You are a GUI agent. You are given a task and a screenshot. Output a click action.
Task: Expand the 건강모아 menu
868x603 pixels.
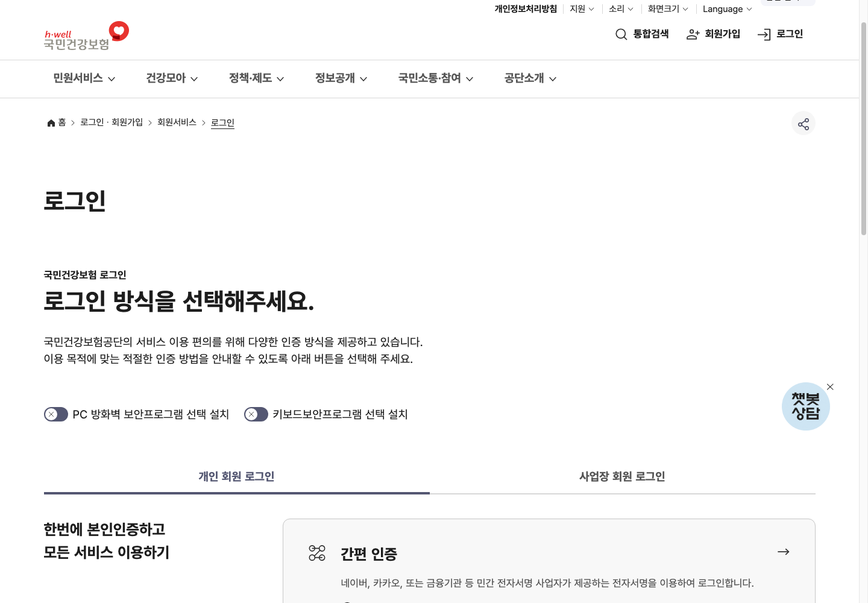[172, 78]
